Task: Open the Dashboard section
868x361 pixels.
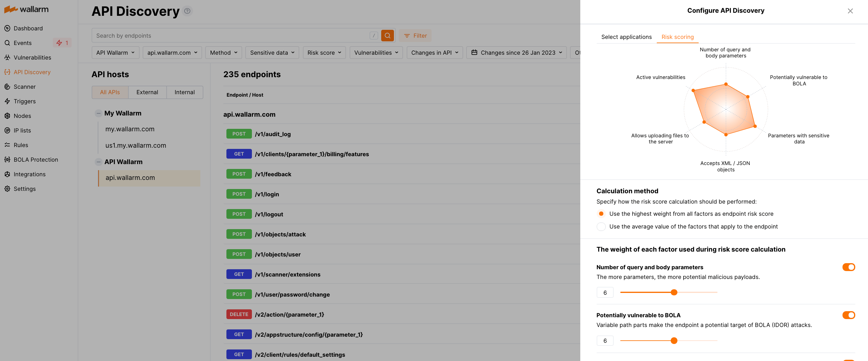Action: [28, 28]
